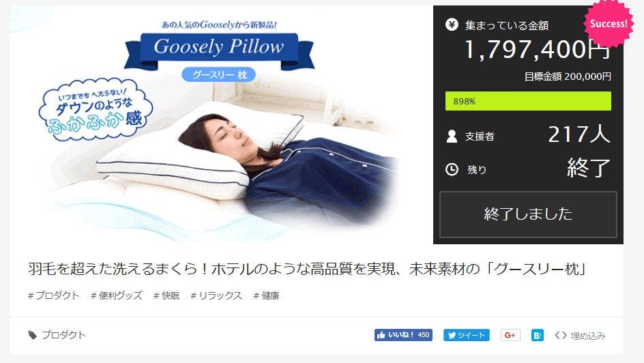Click the Google+ share icon
This screenshot has width=644, height=363.
click(510, 335)
